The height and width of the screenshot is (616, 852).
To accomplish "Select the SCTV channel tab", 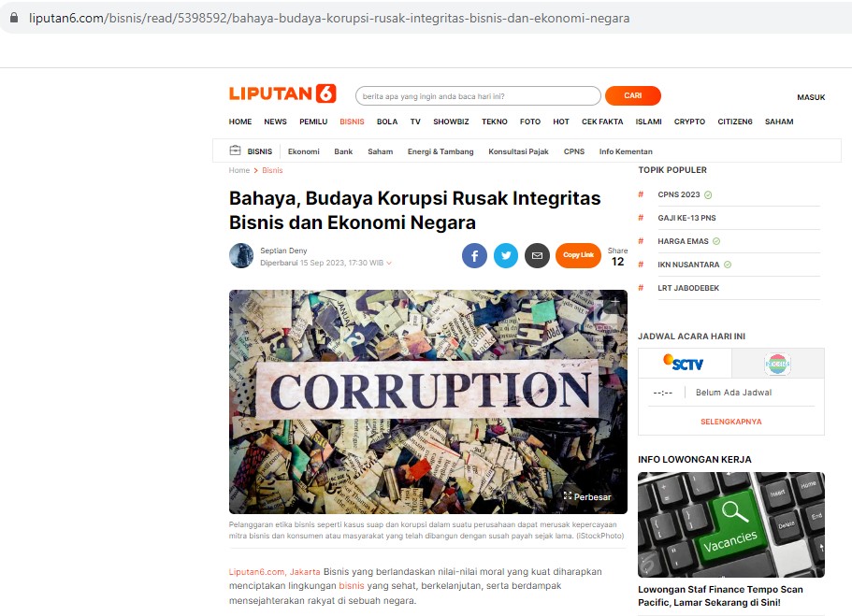I will (685, 364).
